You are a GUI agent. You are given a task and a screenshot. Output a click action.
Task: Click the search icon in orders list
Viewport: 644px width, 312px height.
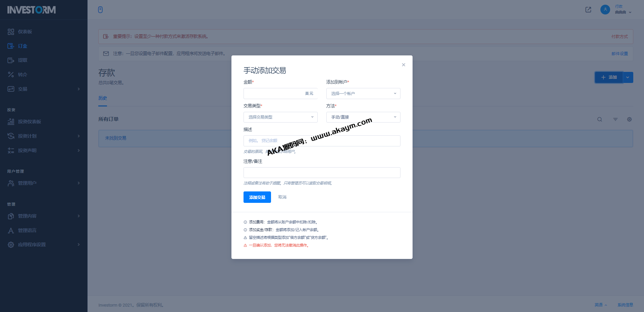point(599,120)
